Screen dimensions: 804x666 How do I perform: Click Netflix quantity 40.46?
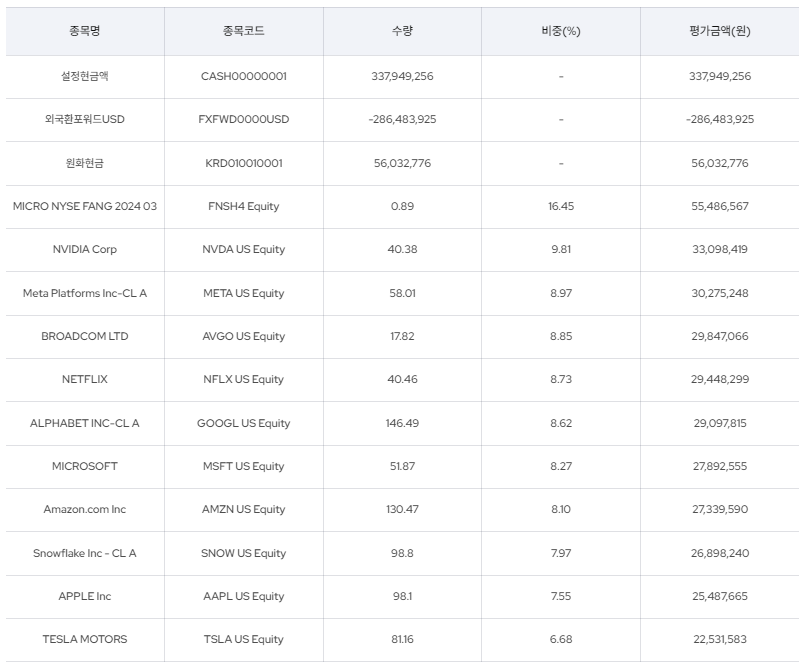[x=403, y=379]
